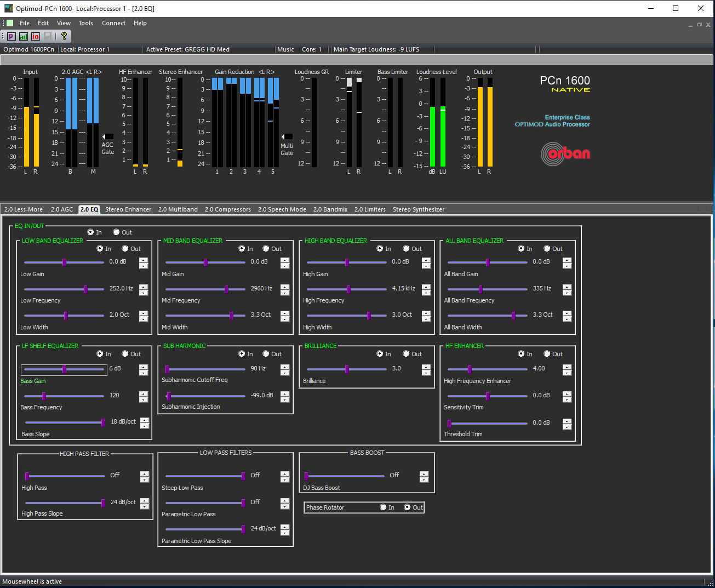715x588 pixels.
Task: Click the Bass Gain up arrow
Action: click(x=144, y=367)
